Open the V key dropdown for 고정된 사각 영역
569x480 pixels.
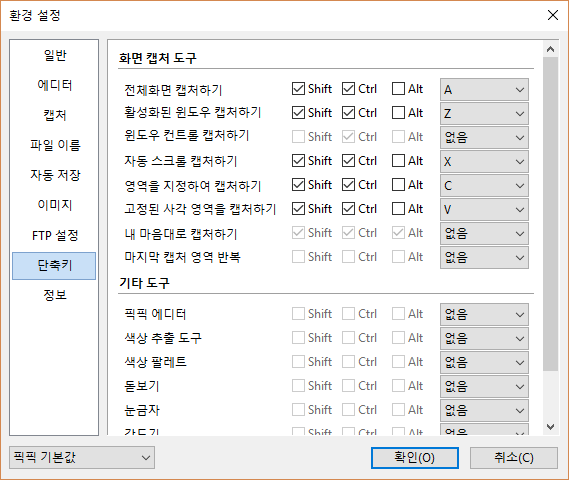tap(484, 209)
